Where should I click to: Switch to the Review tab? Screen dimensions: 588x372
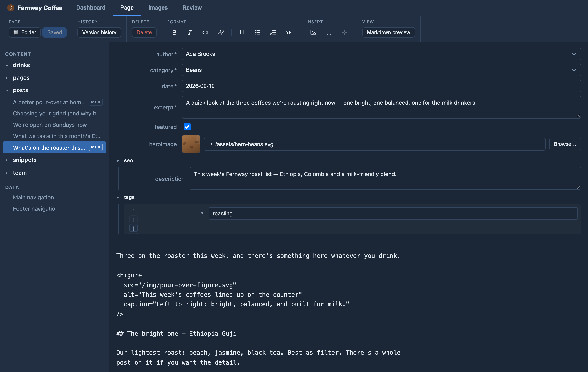[192, 8]
